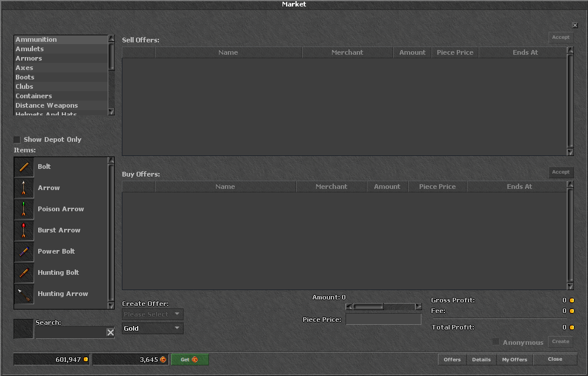The height and width of the screenshot is (376, 588).
Task: Focus the Piece Price input field
Action: 383,320
